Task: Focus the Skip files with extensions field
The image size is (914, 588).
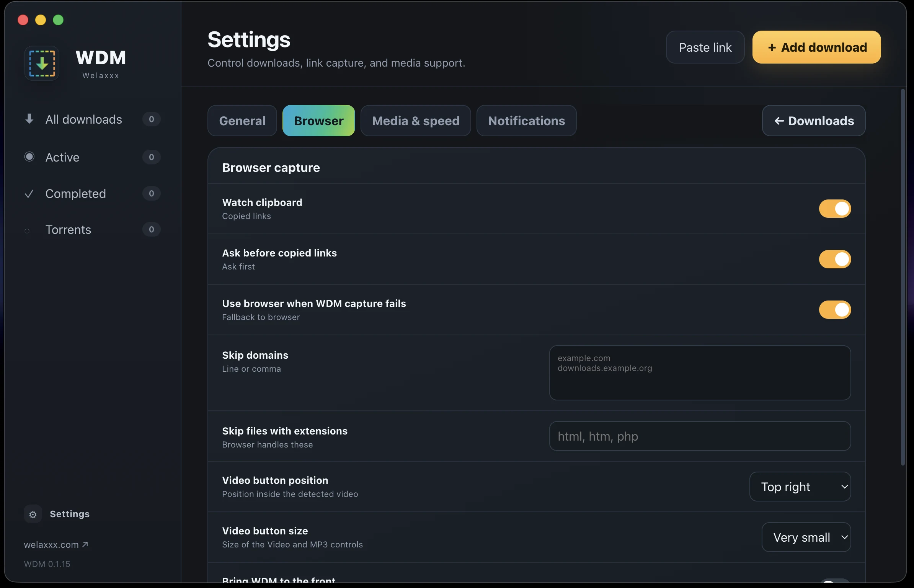Action: [x=700, y=436]
